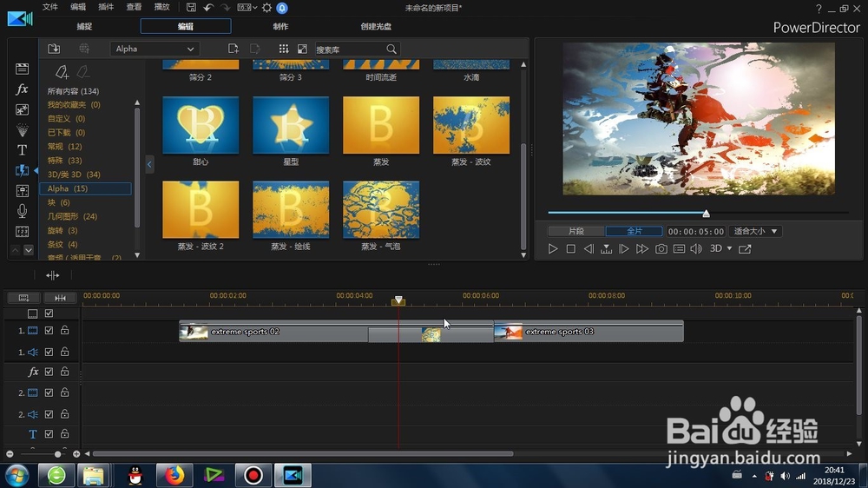The image size is (868, 488).
Task: Open preferences gear icon
Action: (x=266, y=8)
